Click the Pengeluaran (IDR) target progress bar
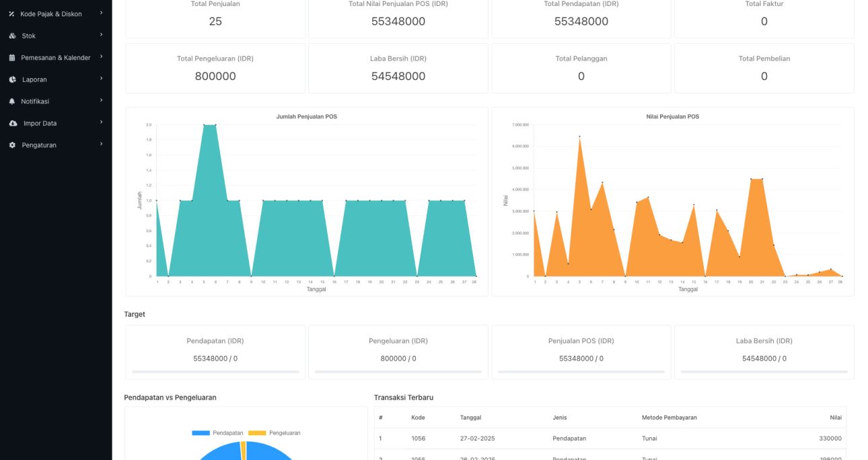The image size is (868, 460). (x=398, y=371)
